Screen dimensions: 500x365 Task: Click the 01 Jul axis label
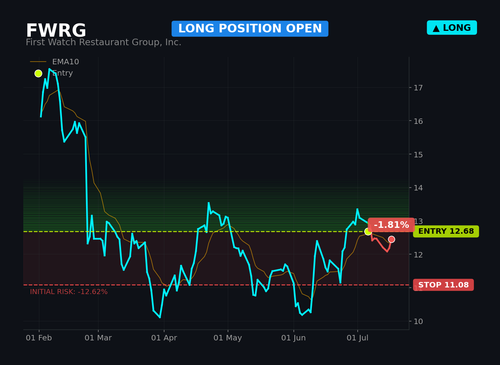point(357,338)
